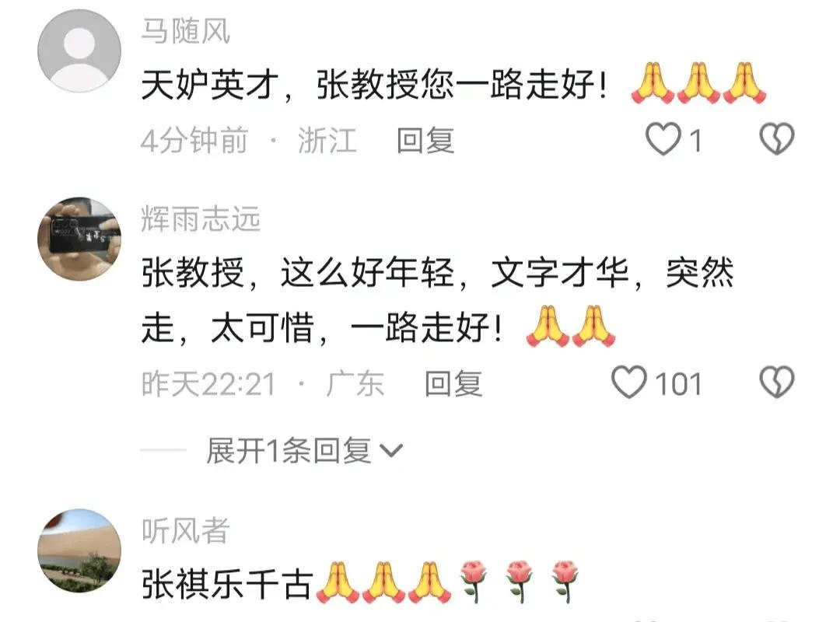This screenshot has height=622, width=840.
Task: Reply to 辉雨志远's comment via 回复
Action: (x=453, y=383)
